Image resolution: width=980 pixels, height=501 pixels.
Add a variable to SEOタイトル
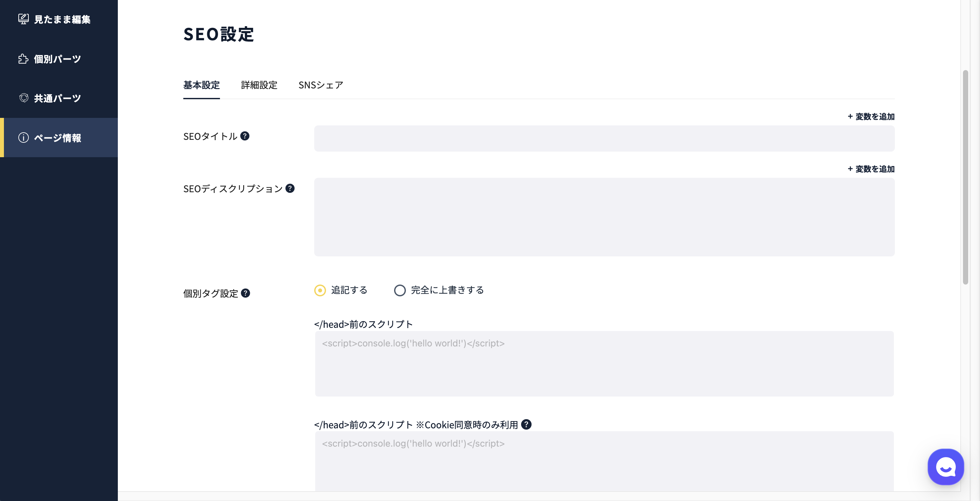point(871,117)
